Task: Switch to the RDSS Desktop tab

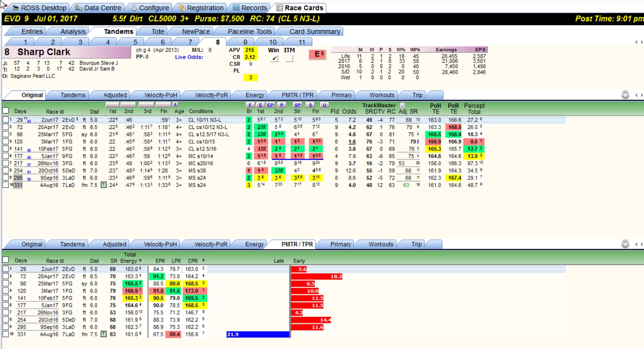Action: pyautogui.click(x=39, y=8)
